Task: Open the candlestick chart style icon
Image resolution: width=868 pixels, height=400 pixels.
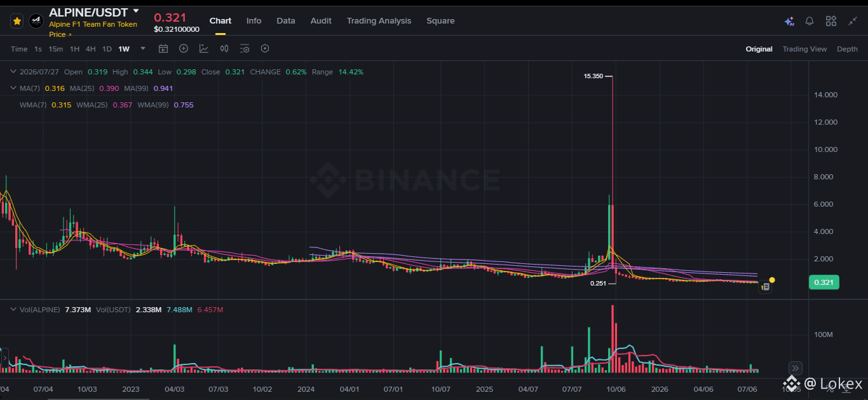Action: [224, 48]
